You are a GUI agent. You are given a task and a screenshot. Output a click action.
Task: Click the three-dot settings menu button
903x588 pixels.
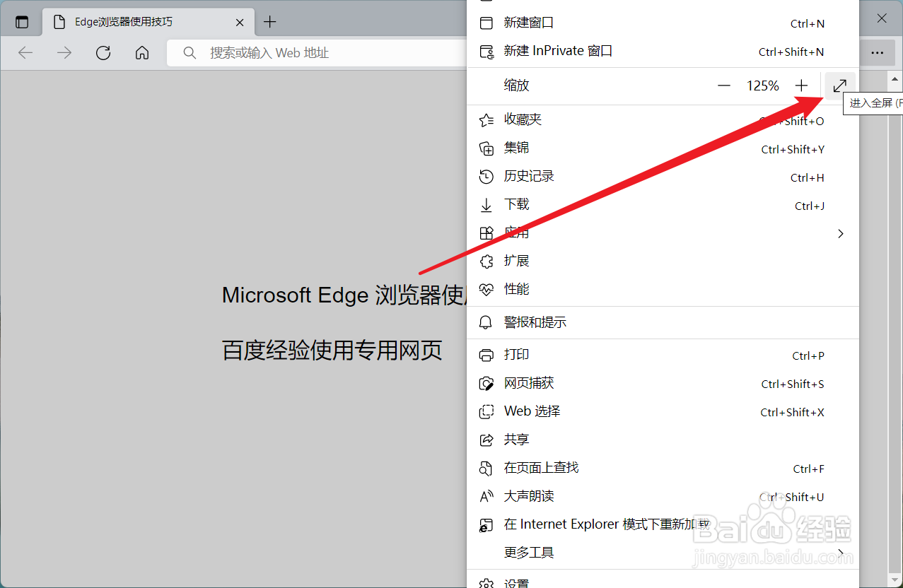(x=877, y=53)
